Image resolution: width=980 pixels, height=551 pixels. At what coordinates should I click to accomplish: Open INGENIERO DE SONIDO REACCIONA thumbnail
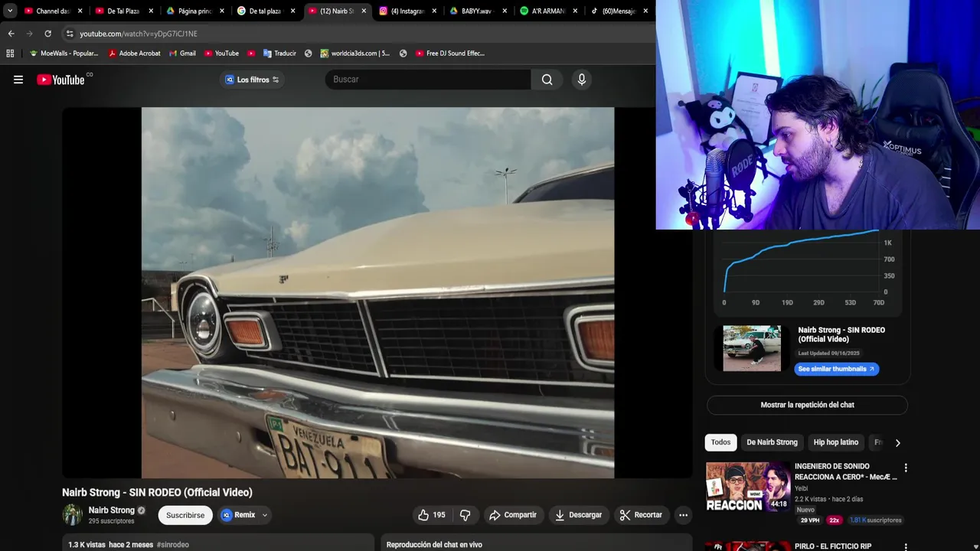point(747,487)
